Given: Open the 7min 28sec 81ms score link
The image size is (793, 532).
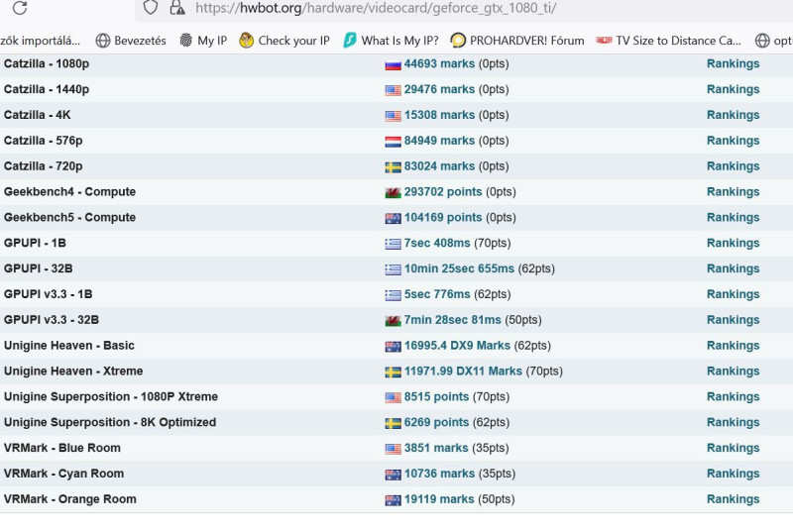Looking at the screenshot, I should [x=453, y=320].
